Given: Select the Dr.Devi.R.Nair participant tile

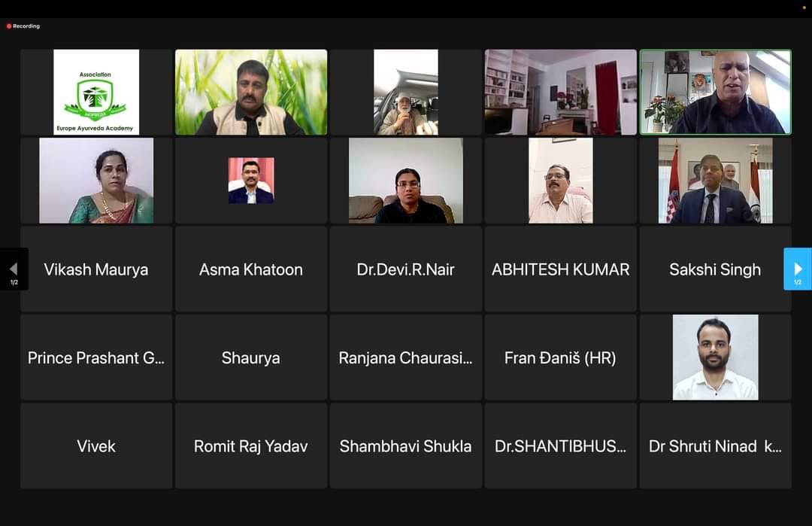Looking at the screenshot, I should click(406, 269).
